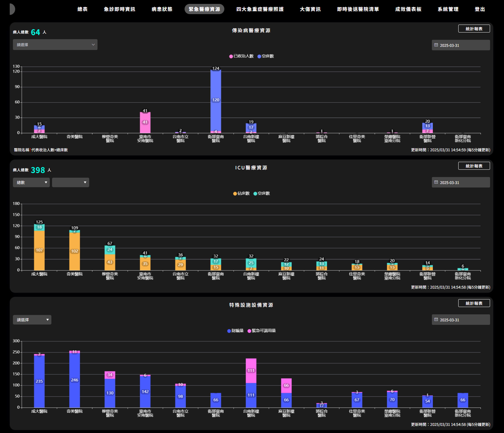Open the empty dropdown beside 總數

click(x=70, y=182)
